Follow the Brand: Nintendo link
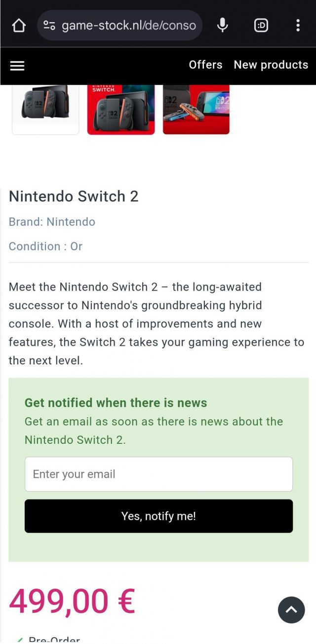Viewport: 316px width, 644px height. pos(52,222)
